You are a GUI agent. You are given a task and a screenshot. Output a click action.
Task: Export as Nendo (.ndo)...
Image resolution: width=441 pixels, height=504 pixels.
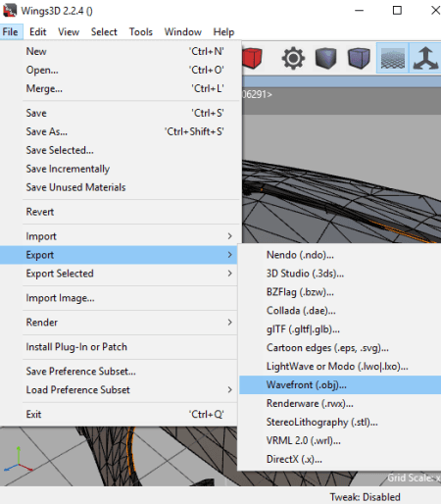[340, 255]
